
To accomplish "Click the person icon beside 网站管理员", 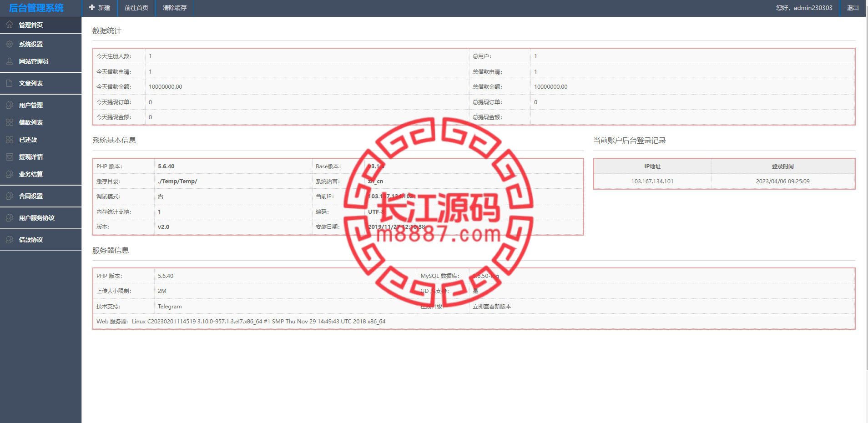I will (x=10, y=61).
